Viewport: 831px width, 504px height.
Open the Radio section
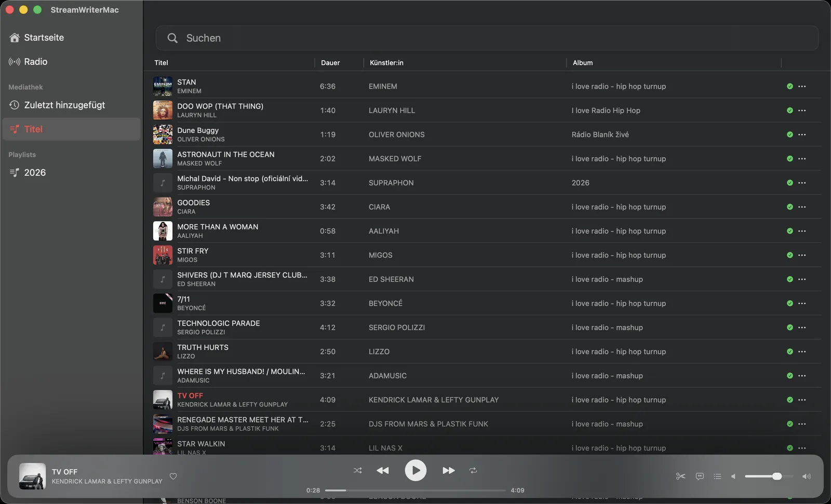[71, 61]
